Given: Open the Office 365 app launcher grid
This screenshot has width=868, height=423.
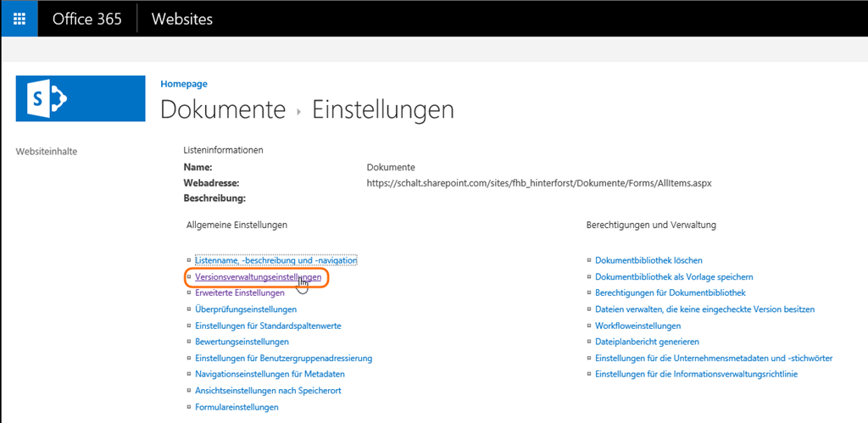Looking at the screenshot, I should click(x=19, y=19).
